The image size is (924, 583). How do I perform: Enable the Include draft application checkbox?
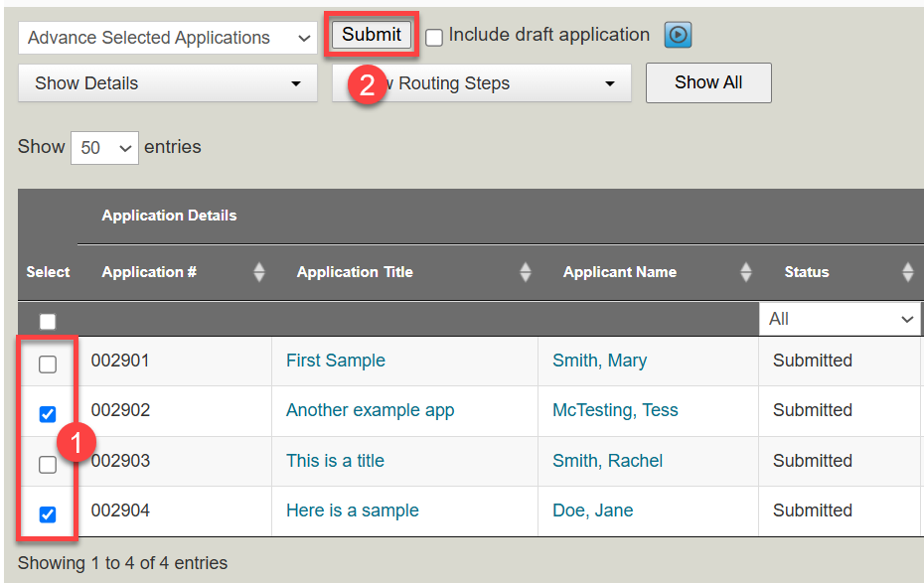(x=433, y=36)
